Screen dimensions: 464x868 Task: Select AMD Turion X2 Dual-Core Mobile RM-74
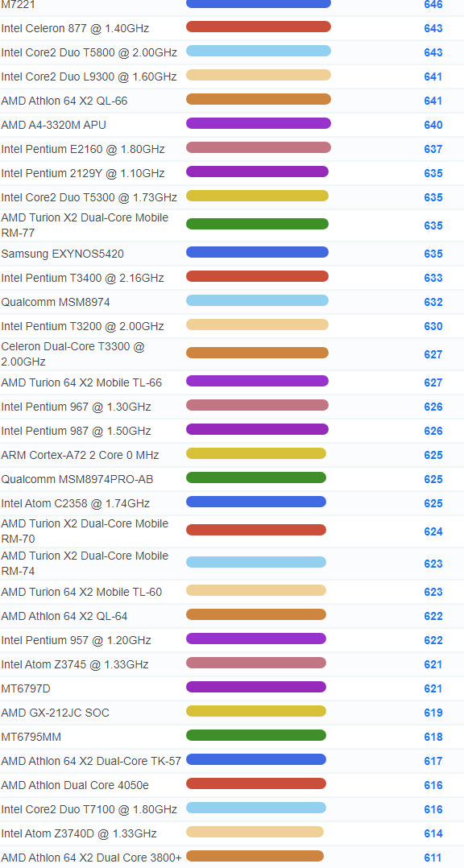[x=85, y=564]
